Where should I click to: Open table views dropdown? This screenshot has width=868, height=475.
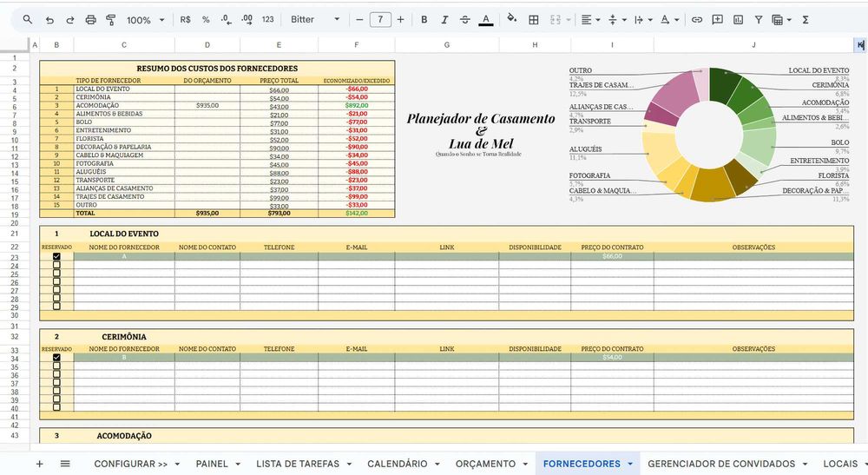(782, 19)
